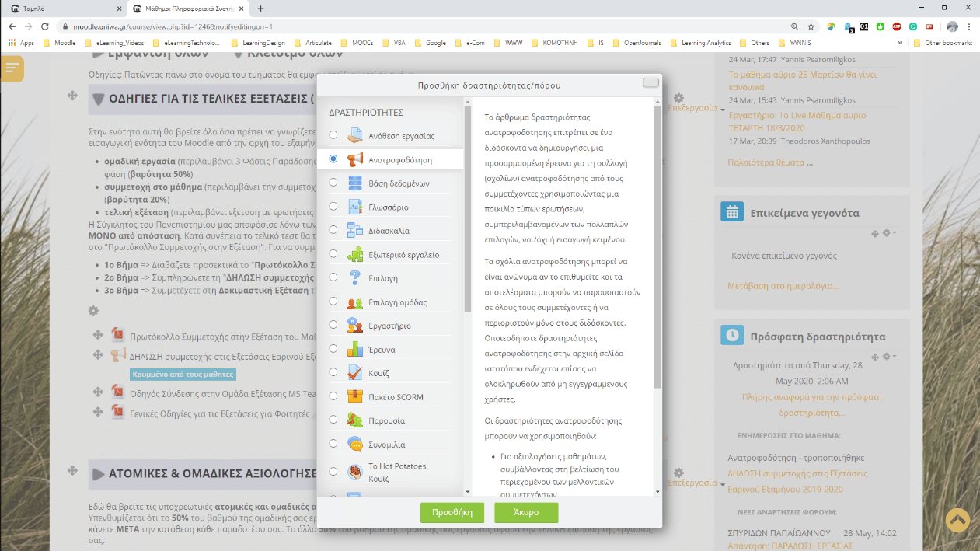Screen dimensions: 980x551
Task: Click the Εξωτερικό εργαλείο puzzle icon
Action: [x=354, y=254]
